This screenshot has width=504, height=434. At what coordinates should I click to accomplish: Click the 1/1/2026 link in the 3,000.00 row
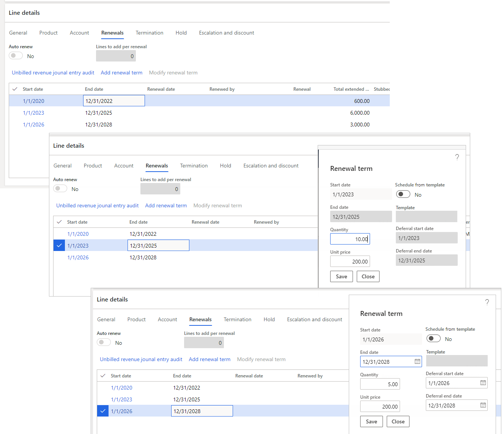pyautogui.click(x=33, y=125)
